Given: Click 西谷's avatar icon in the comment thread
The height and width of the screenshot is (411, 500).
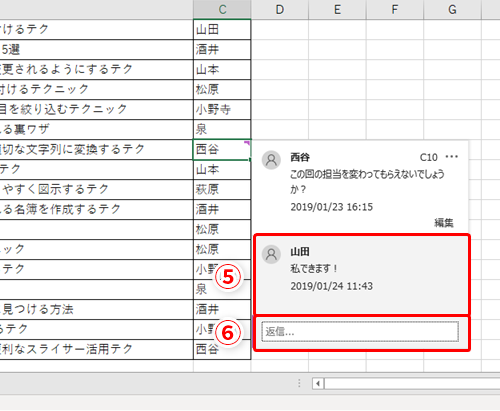Looking at the screenshot, I should click(271, 160).
